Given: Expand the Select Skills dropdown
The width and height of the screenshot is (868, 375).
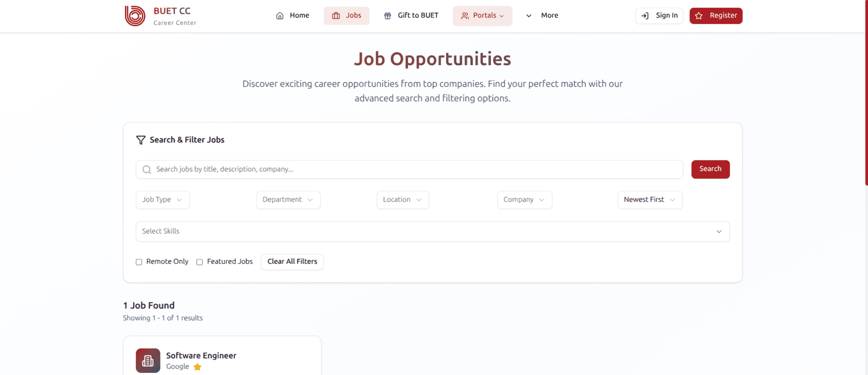Looking at the screenshot, I should click(433, 231).
